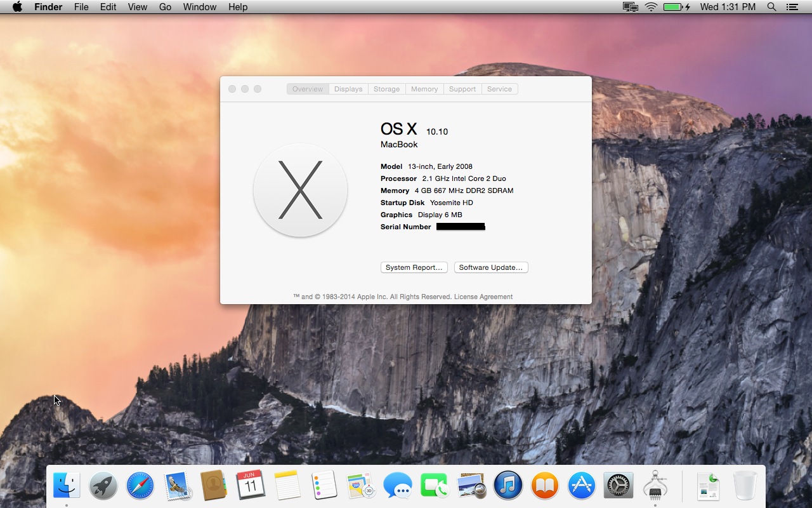Open Safari compass icon in Dock
Screen dimensions: 812x508
click(x=140, y=486)
